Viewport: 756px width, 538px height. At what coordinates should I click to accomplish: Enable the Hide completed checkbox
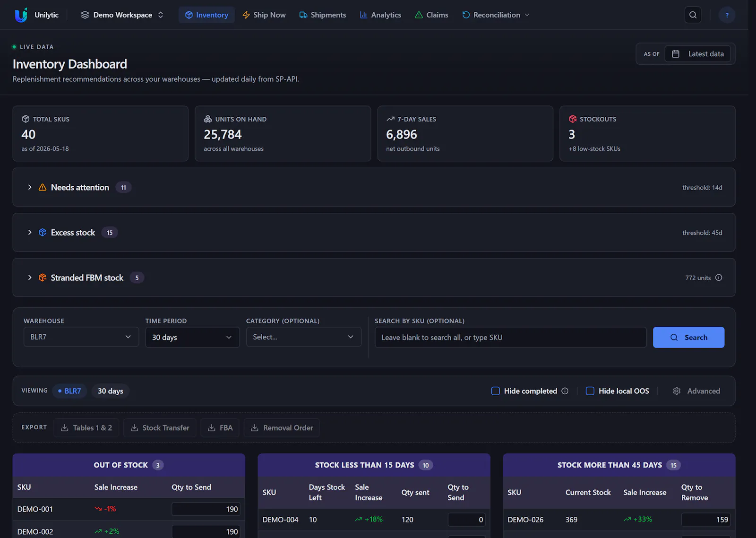click(496, 391)
